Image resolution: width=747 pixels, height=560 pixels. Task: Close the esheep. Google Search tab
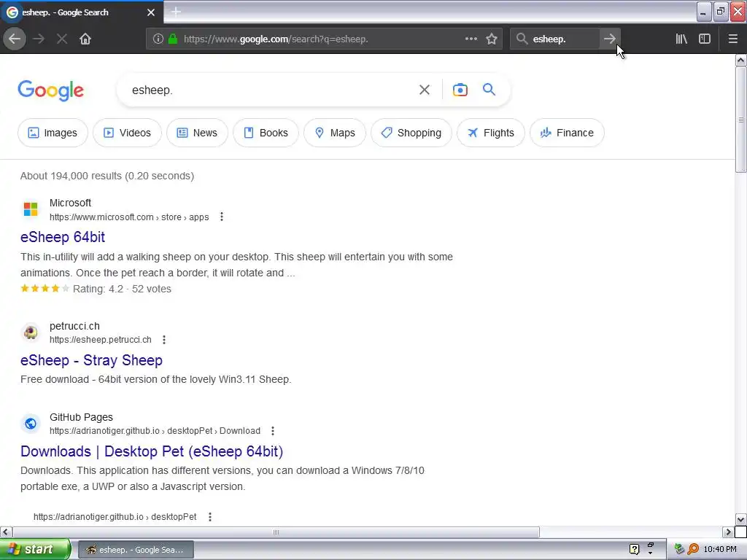pos(151,12)
